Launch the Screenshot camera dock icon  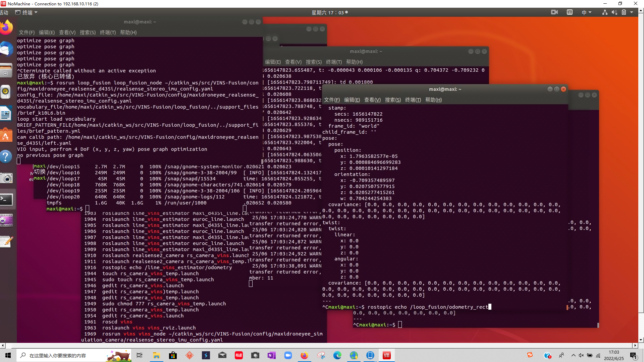[x=6, y=178]
